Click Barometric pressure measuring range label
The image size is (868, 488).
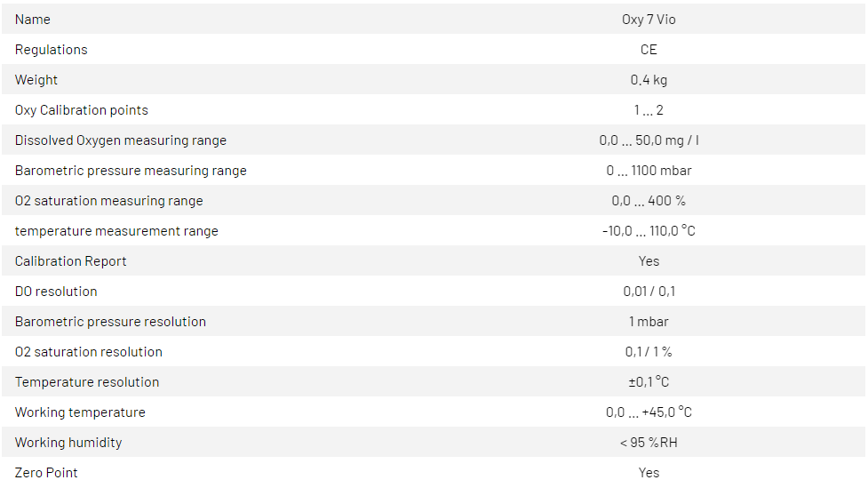coord(131,171)
